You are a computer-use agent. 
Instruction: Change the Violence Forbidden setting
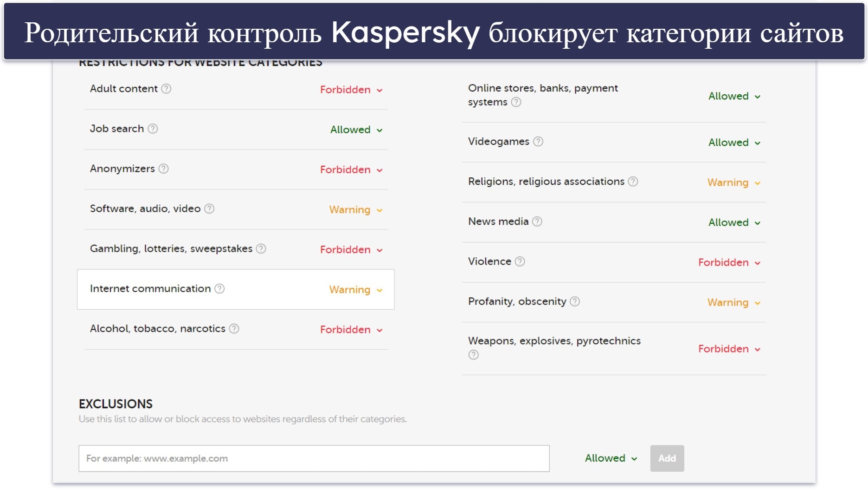coord(729,262)
